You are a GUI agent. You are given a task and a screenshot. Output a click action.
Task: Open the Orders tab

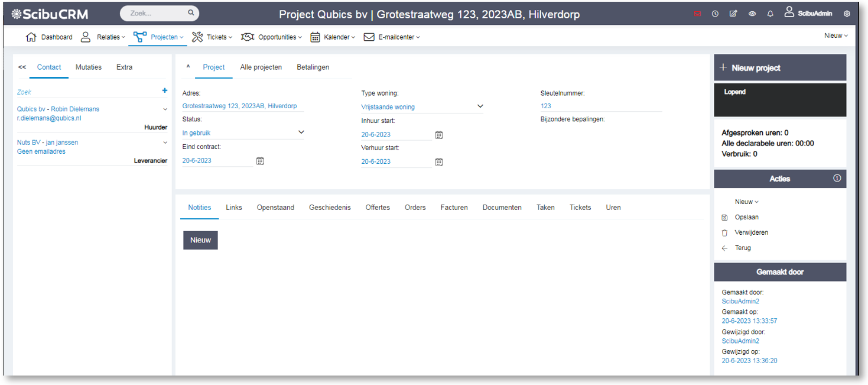[415, 208]
